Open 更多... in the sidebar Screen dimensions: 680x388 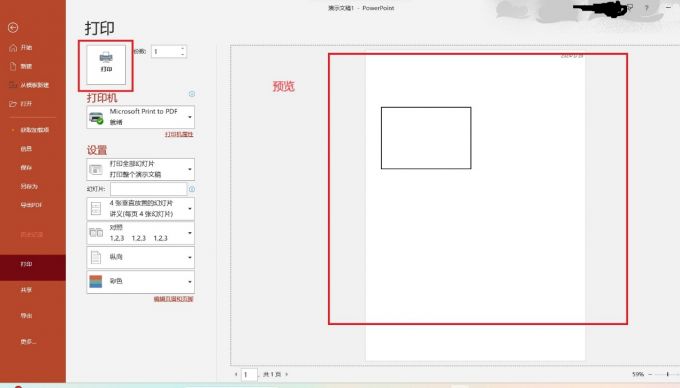tap(28, 341)
